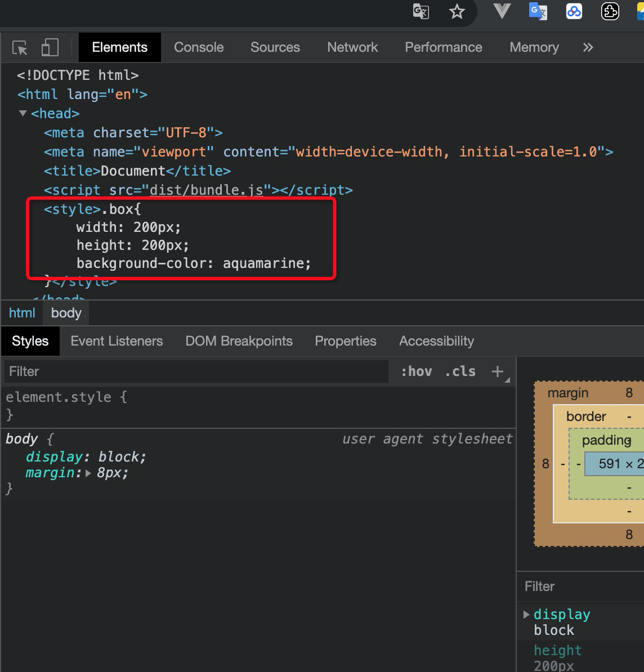Click the translate page icon in address bar

tap(421, 11)
